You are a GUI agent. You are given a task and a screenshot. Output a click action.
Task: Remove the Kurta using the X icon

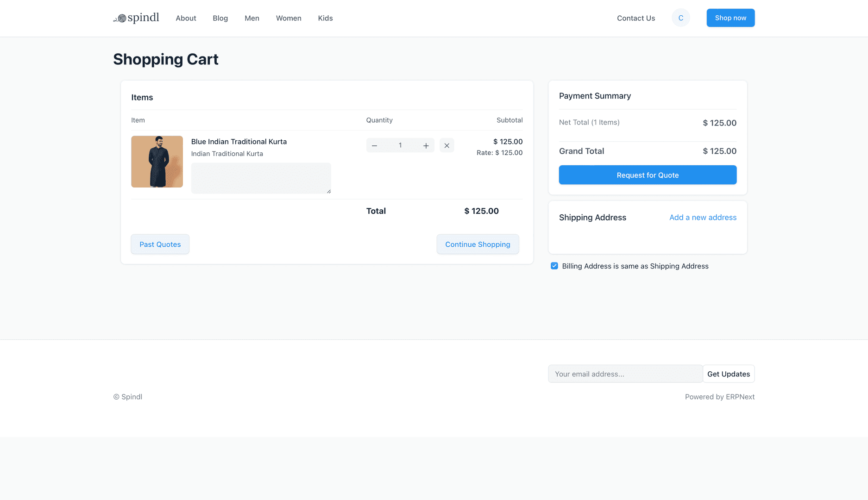point(447,145)
